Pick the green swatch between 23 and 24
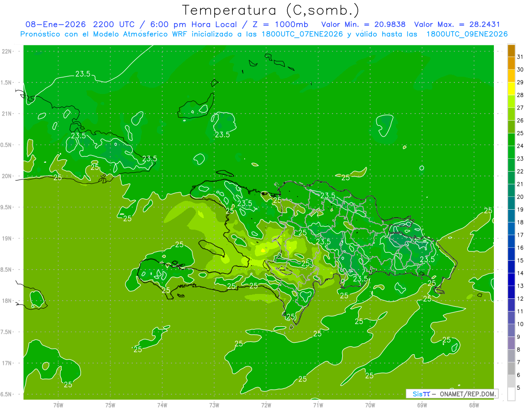Image resolution: width=532 pixels, height=411 pixels. [511, 152]
